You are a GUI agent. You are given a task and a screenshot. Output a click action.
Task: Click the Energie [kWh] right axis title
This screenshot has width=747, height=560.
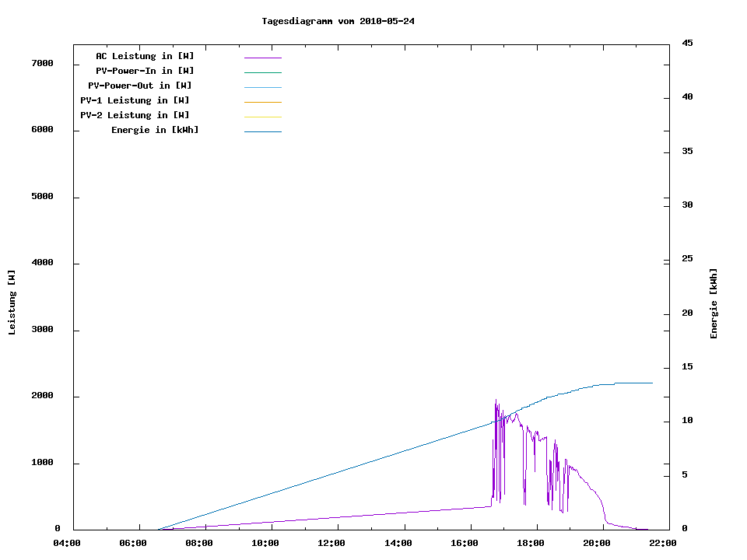pos(714,303)
